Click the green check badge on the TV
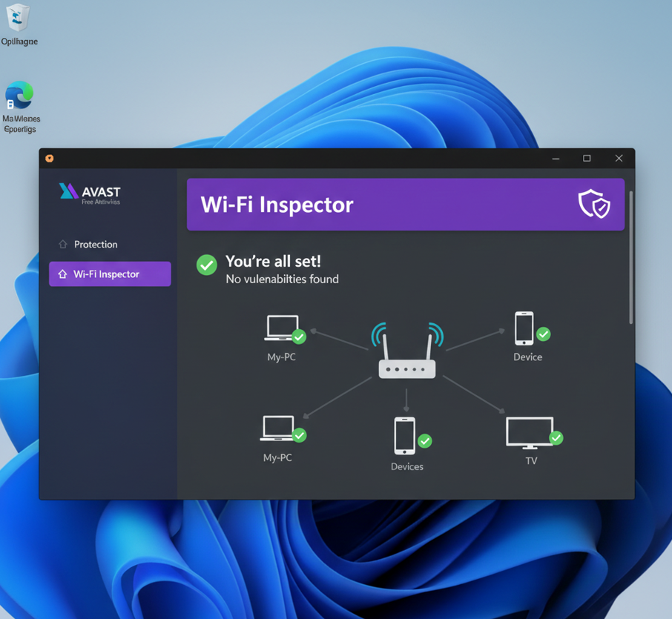Image resolution: width=672 pixels, height=619 pixels. tap(556, 438)
